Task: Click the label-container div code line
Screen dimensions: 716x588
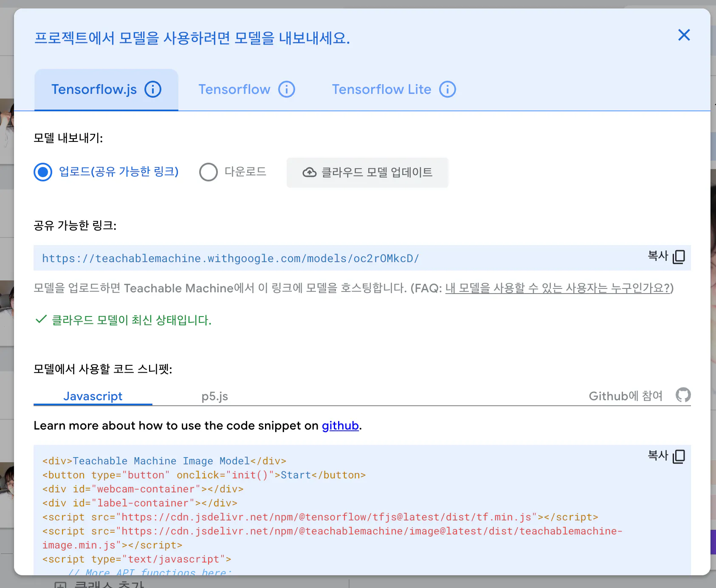Action: coord(140,503)
